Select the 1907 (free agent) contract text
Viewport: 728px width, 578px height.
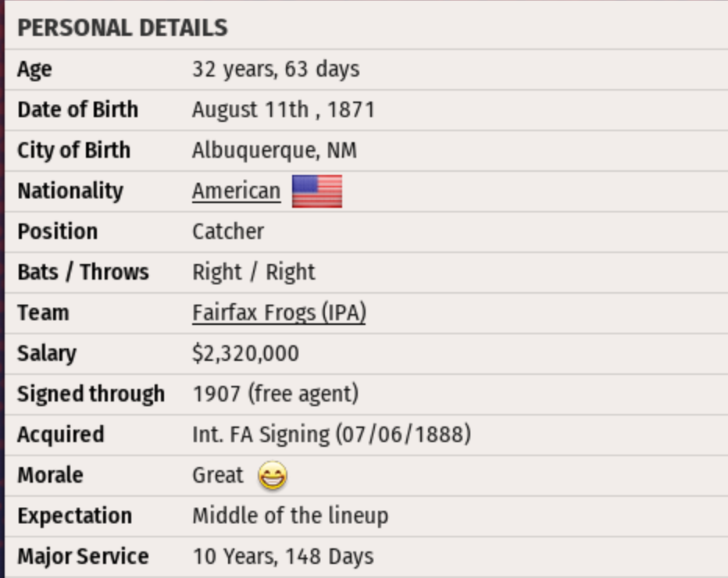coord(275,394)
